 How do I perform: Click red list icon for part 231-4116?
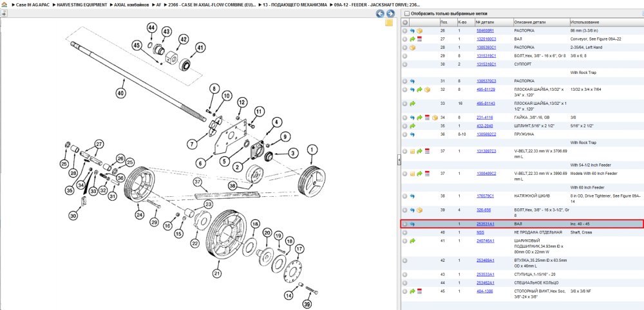pos(427,117)
